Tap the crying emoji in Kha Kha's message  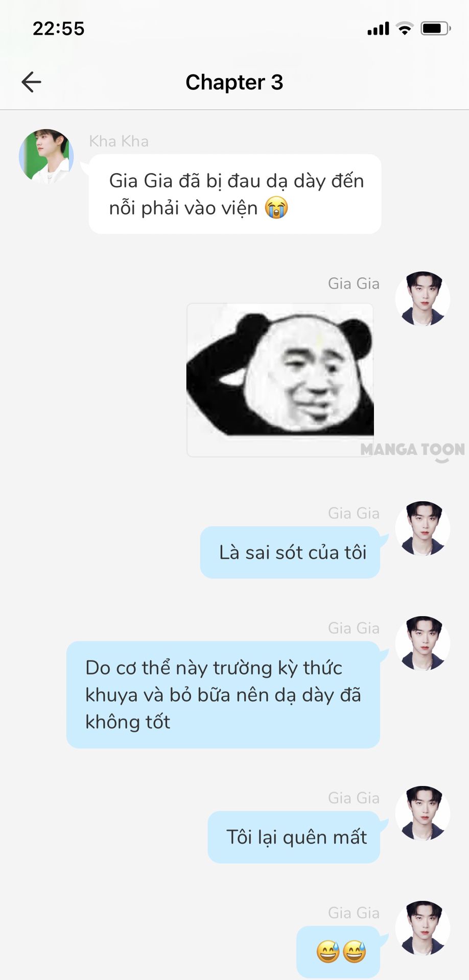point(276,208)
